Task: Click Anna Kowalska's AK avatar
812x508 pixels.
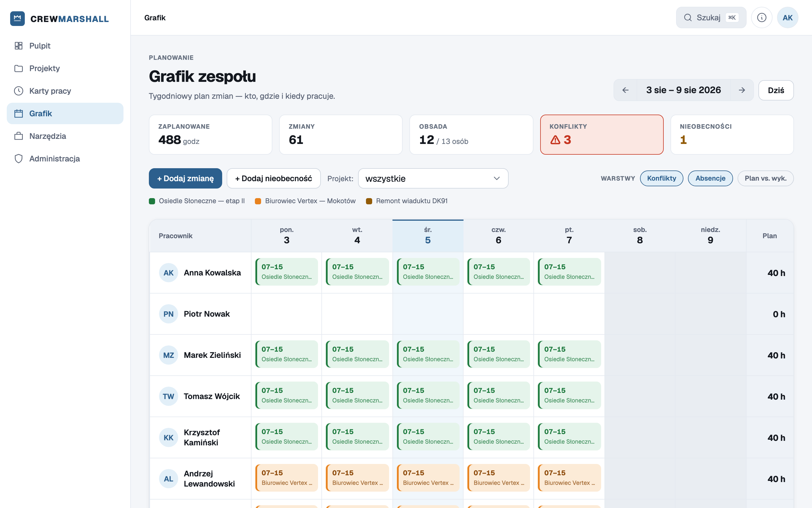Action: coord(168,273)
